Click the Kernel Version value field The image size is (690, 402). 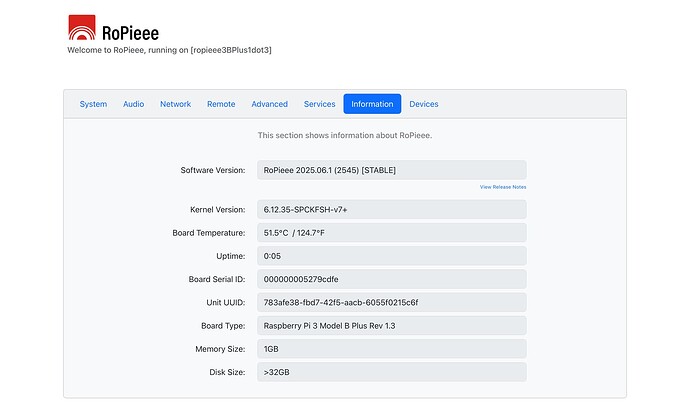(x=392, y=210)
